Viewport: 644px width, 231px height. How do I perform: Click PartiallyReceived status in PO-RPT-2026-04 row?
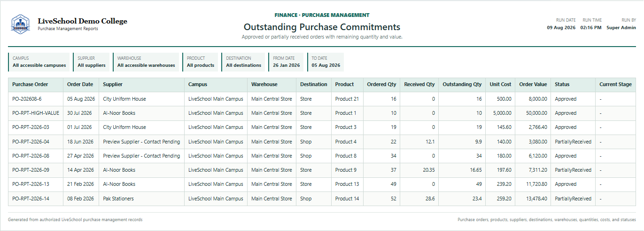coord(573,142)
